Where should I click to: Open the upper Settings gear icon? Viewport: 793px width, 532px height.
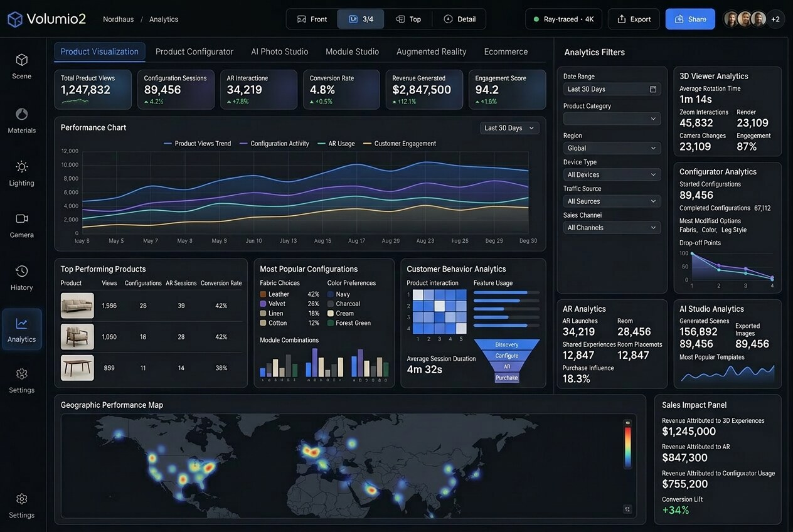pos(21,373)
